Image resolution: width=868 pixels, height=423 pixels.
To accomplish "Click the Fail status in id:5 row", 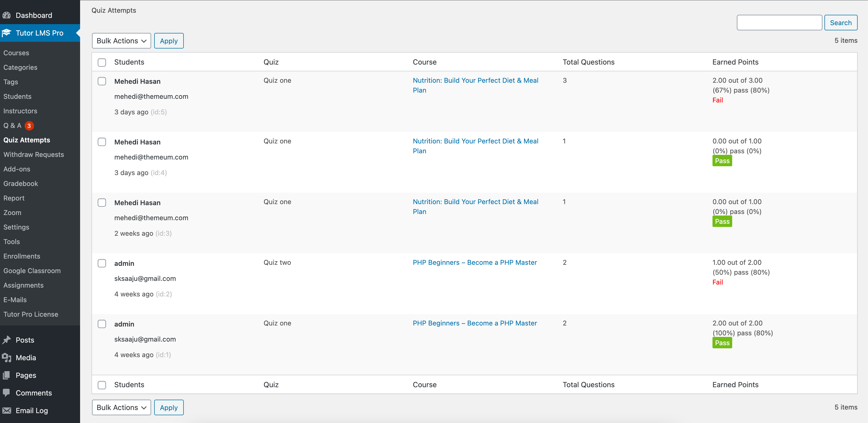I will pos(717,100).
